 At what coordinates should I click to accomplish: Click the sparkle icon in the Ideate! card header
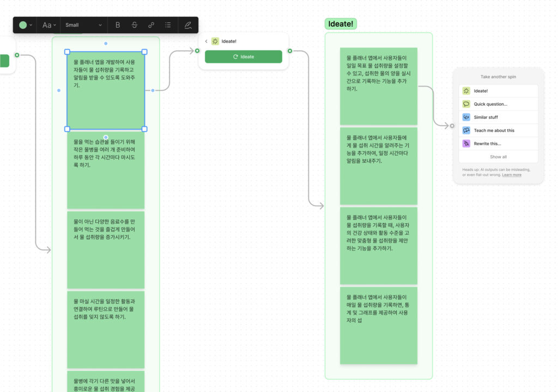coord(215,41)
